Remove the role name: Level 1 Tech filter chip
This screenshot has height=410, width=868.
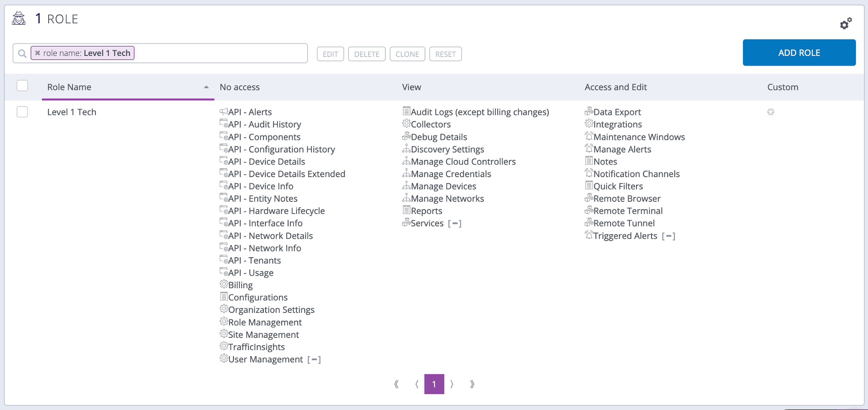click(37, 53)
